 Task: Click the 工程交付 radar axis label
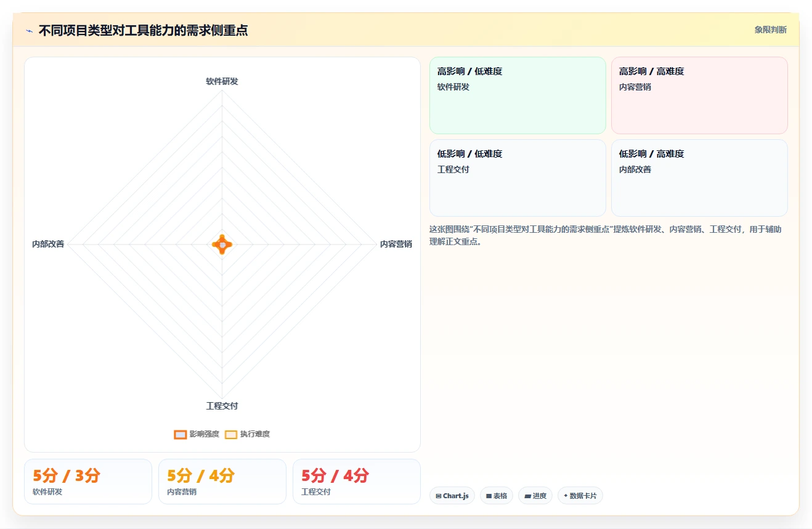(222, 406)
